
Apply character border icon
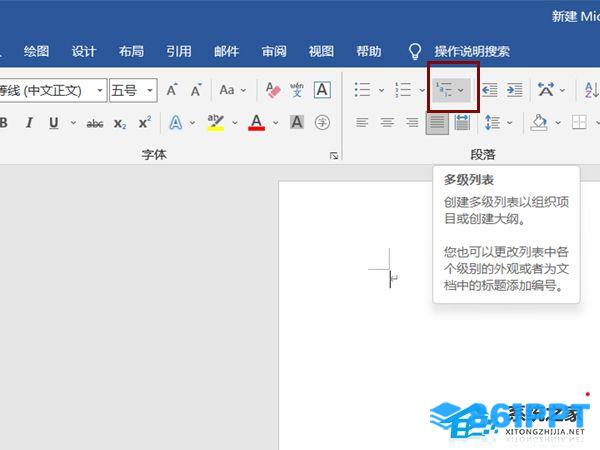(322, 90)
